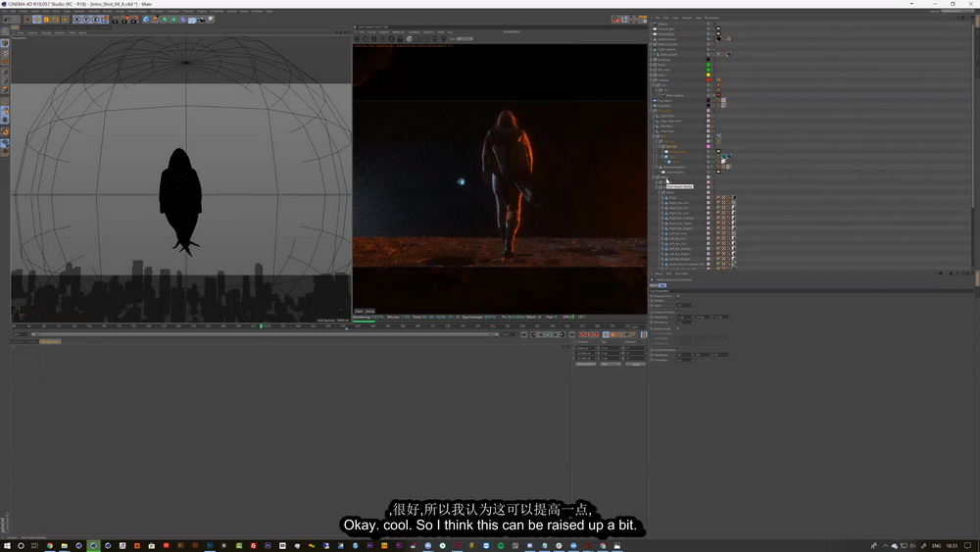Click the Record Active Objects red button
This screenshot has width=980, height=552.
pyautogui.click(x=582, y=334)
